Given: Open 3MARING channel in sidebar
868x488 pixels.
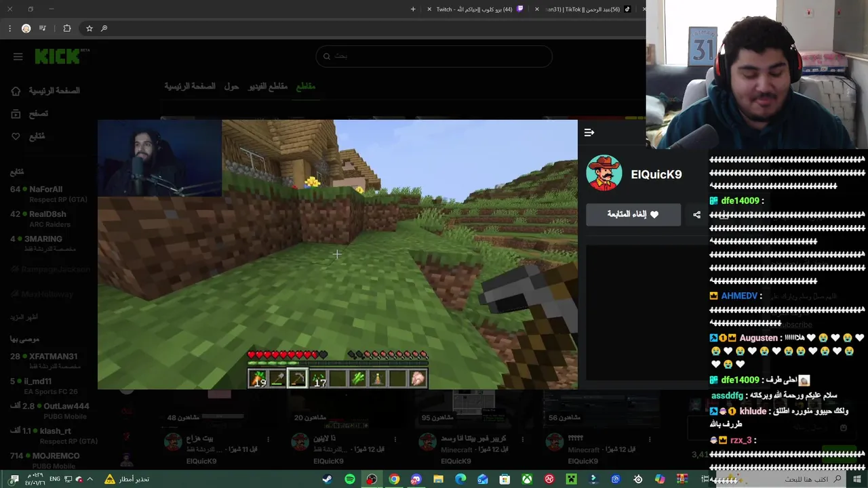Looking at the screenshot, I should pyautogui.click(x=45, y=243).
